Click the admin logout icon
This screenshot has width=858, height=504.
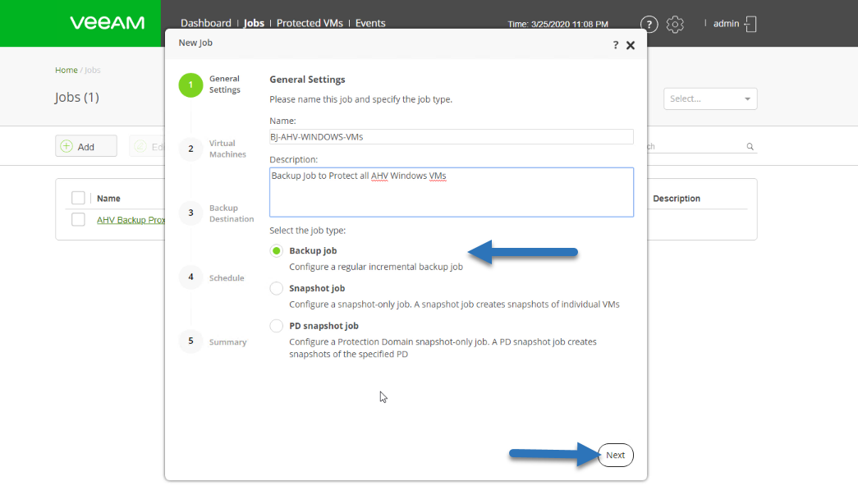click(x=750, y=24)
